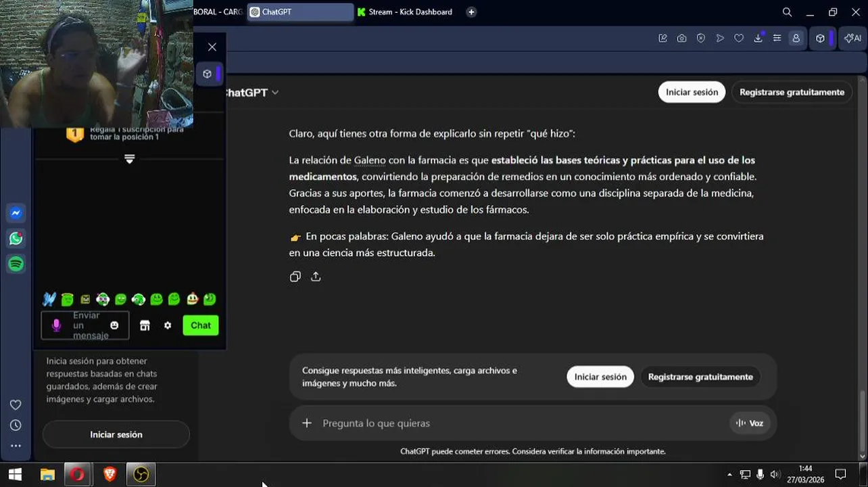Viewport: 868px width, 487px height.
Task: Click the word Galeno in the response
Action: click(370, 160)
